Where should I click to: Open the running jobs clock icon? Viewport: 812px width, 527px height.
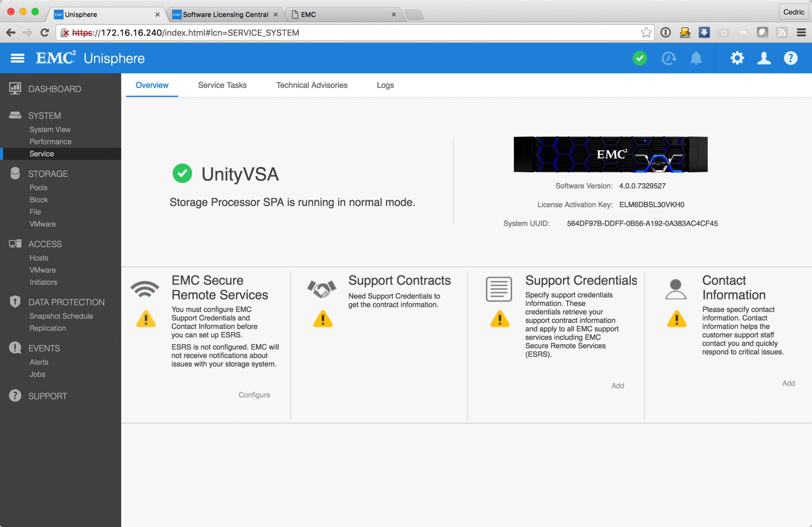click(x=668, y=58)
